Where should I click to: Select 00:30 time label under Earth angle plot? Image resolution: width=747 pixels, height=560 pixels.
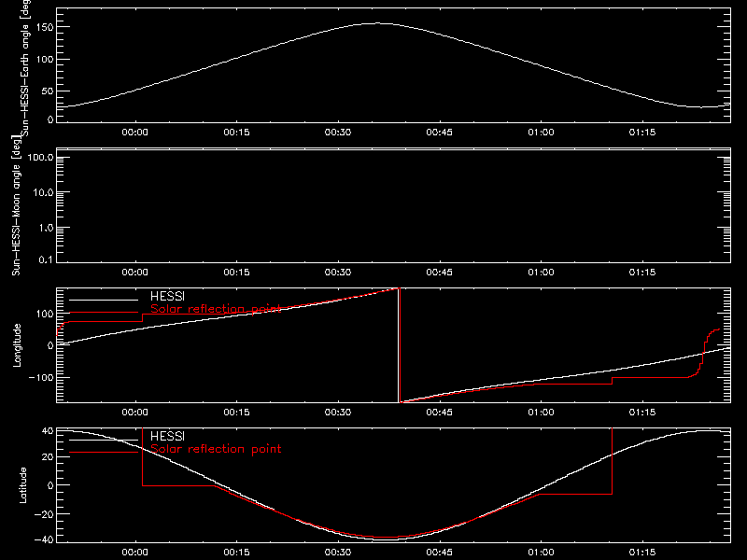pyautogui.click(x=338, y=133)
